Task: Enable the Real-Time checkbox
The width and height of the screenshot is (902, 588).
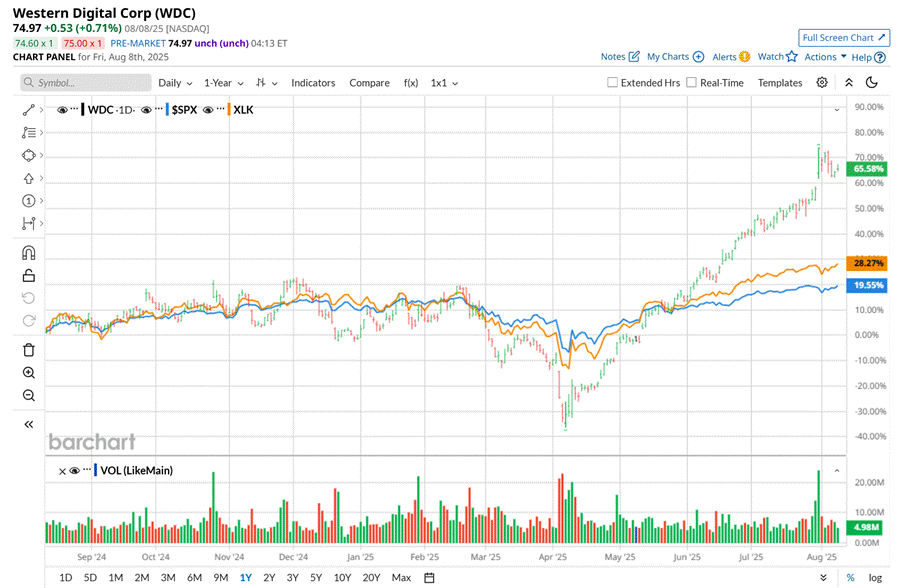Action: click(691, 82)
